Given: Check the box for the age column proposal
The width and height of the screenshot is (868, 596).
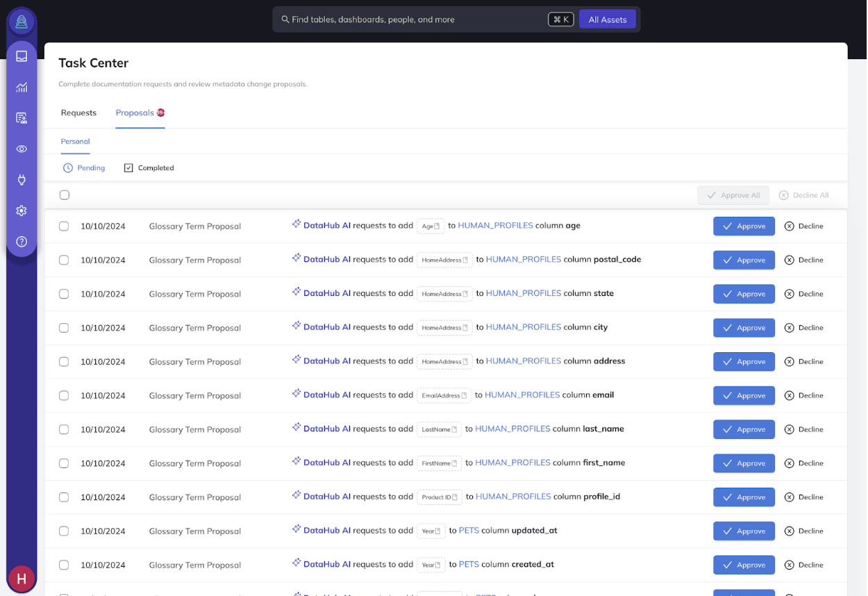Looking at the screenshot, I should [64, 226].
